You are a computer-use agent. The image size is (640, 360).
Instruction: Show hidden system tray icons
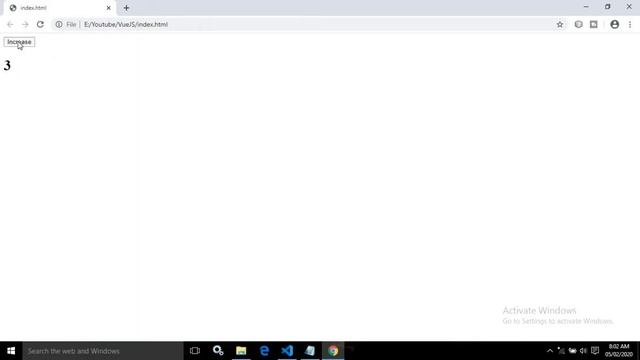click(550, 351)
